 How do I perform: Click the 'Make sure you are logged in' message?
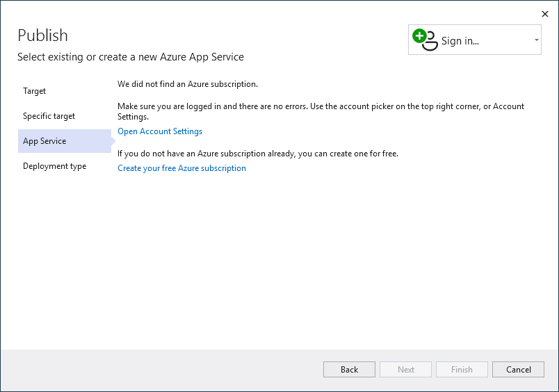click(321, 111)
